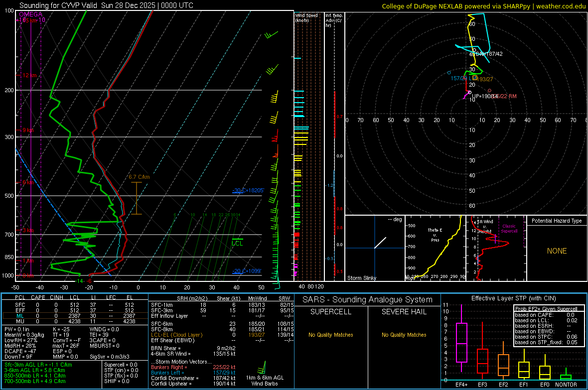Select the DN=187/42 hodograph label
The height and width of the screenshot is (390, 588).
(x=489, y=54)
